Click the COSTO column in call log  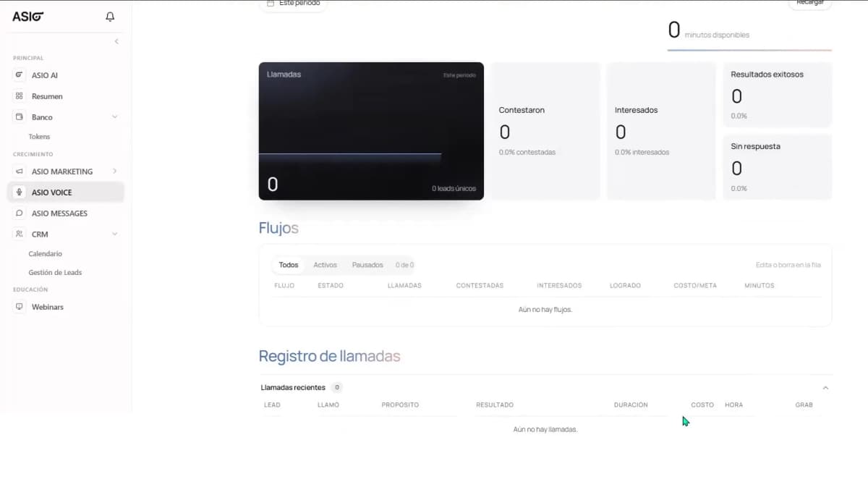(x=702, y=405)
